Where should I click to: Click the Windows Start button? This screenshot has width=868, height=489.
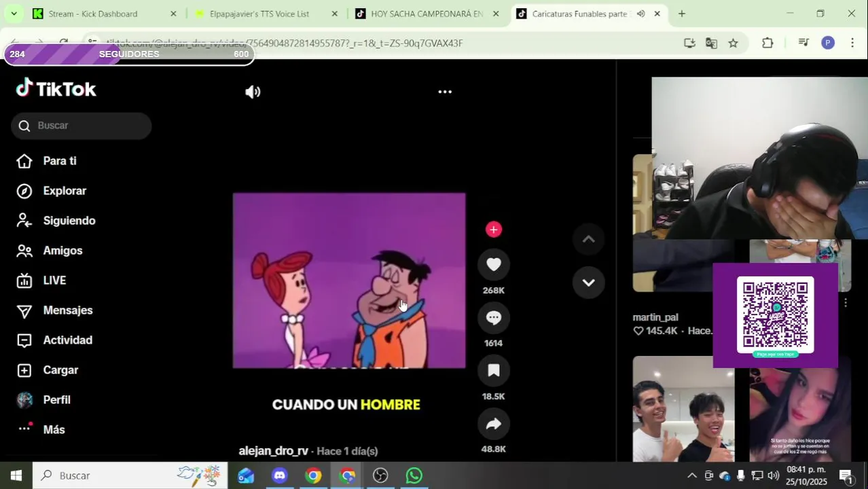(x=16, y=475)
